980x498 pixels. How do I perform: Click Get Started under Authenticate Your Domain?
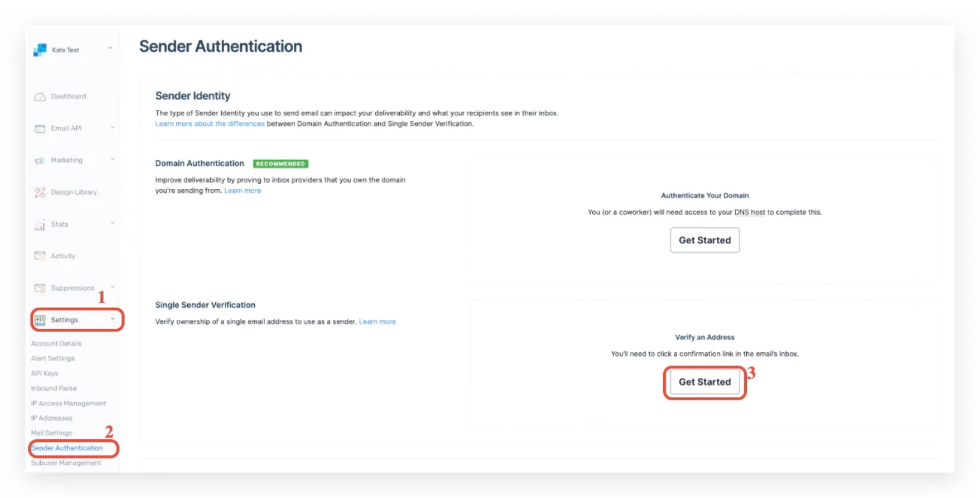(705, 240)
